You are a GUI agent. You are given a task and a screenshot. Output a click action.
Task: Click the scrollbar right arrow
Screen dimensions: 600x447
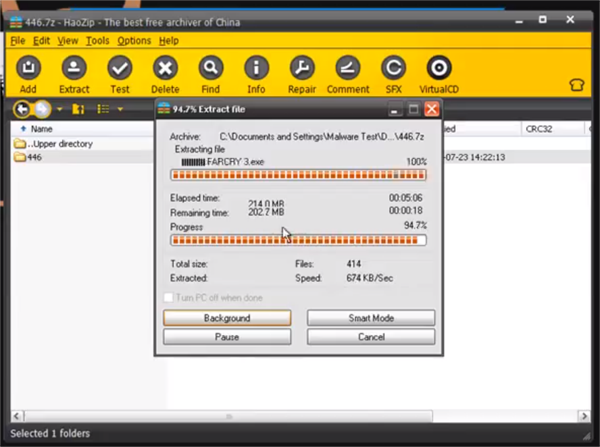point(584,416)
